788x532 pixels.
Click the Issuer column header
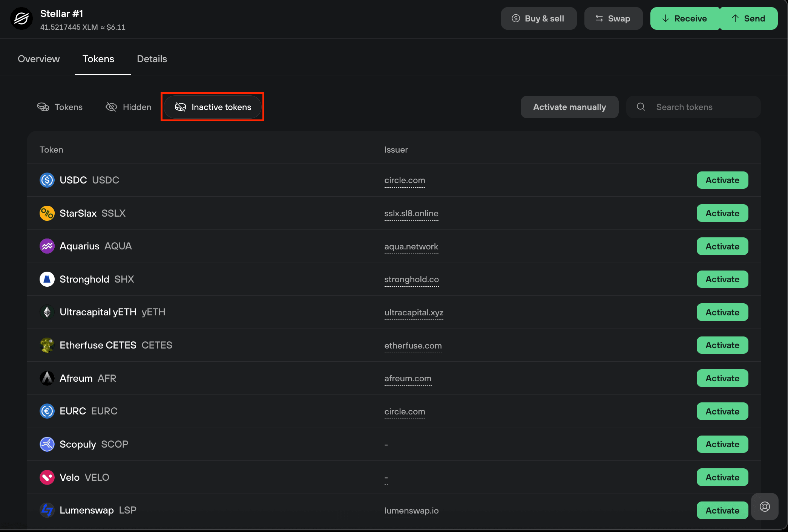tap(396, 150)
